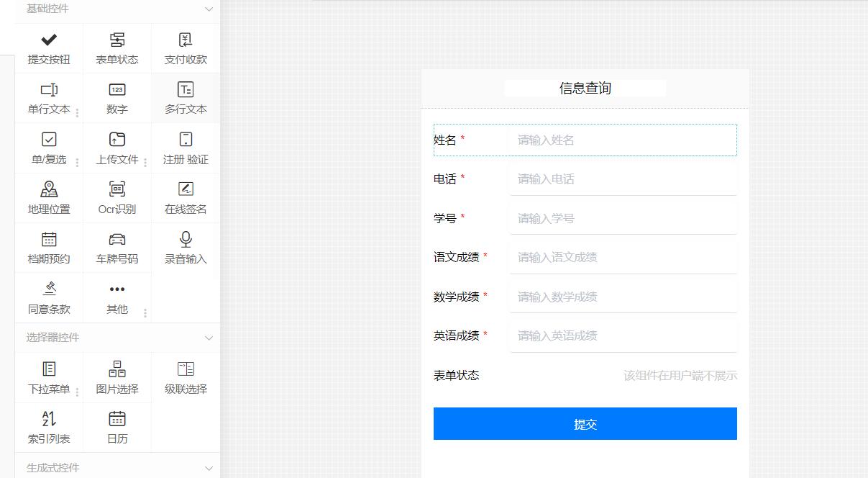
Task: Add the 级联选择 cascade select control
Action: coord(186,378)
